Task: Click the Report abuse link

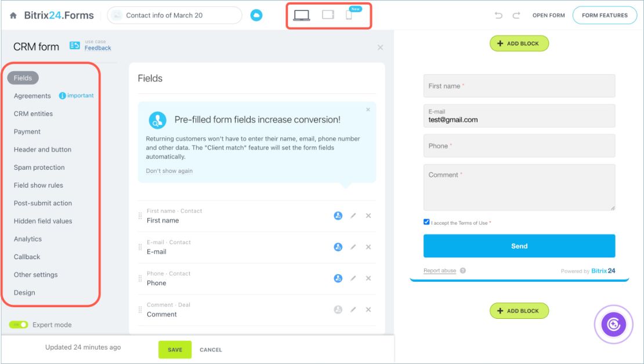Action: click(x=440, y=271)
